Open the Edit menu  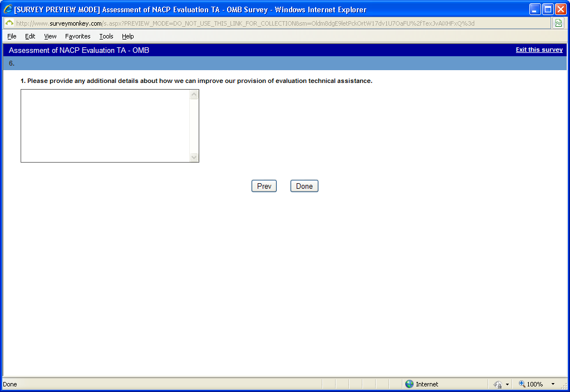click(x=30, y=36)
